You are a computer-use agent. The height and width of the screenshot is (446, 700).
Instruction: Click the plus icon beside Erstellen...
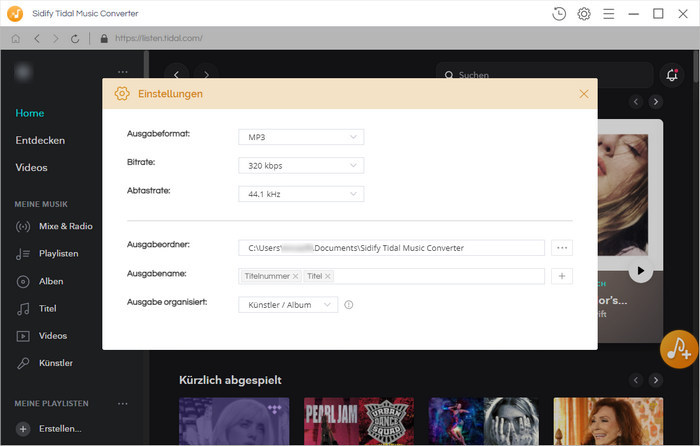pyautogui.click(x=23, y=429)
